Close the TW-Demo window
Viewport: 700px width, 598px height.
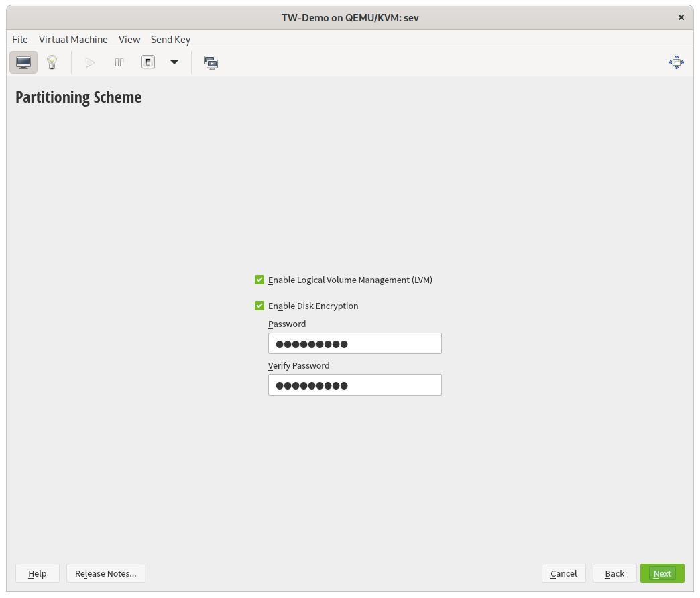[x=681, y=18]
